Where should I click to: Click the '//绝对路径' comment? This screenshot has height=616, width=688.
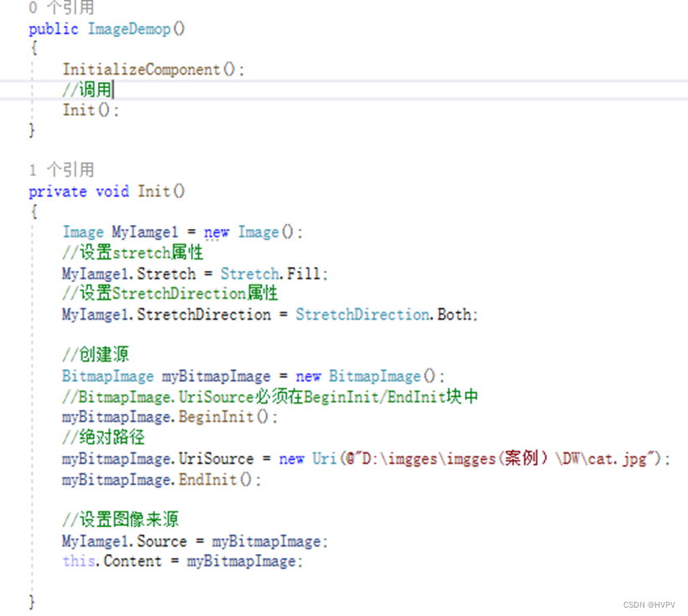(103, 436)
